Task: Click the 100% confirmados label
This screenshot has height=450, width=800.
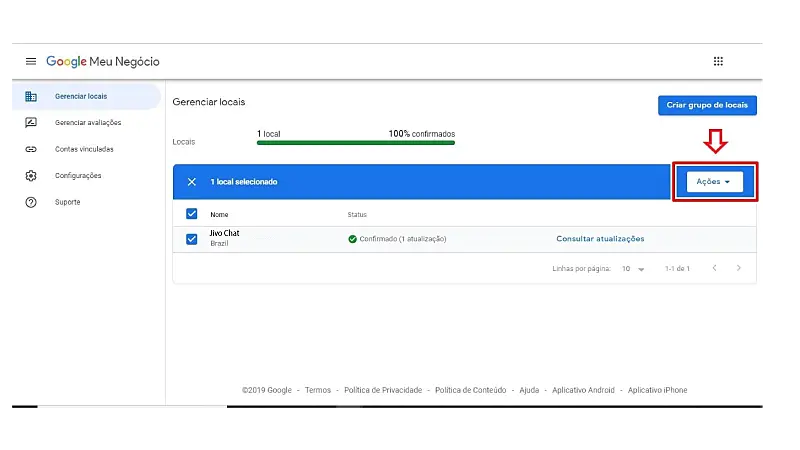Action: pyautogui.click(x=422, y=134)
